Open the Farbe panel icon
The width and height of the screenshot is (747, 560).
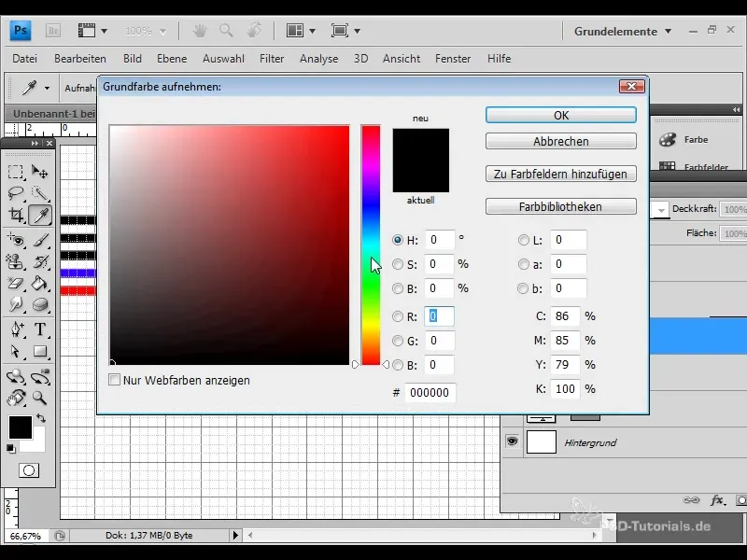click(x=668, y=139)
